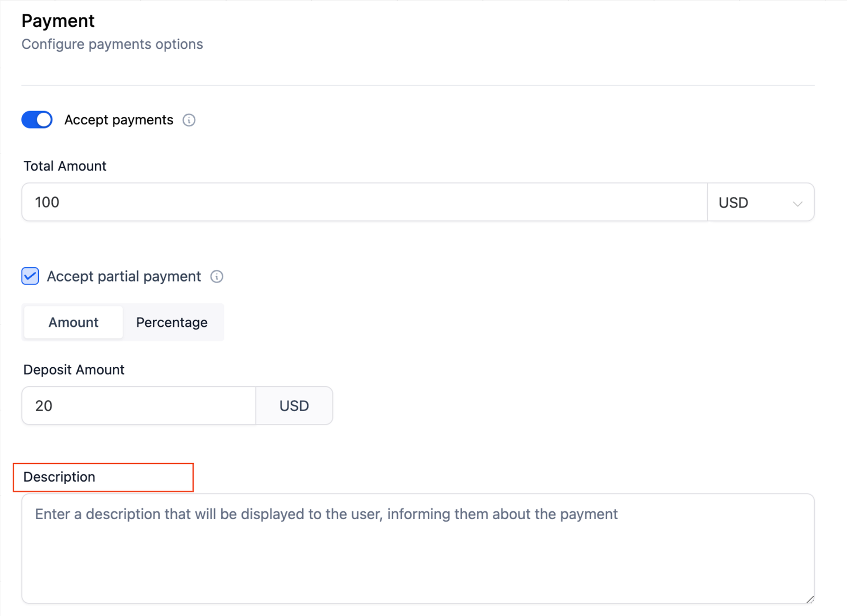Viewport: 847px width, 616px height.
Task: Toggle the Accept payments switch off
Action: (37, 120)
